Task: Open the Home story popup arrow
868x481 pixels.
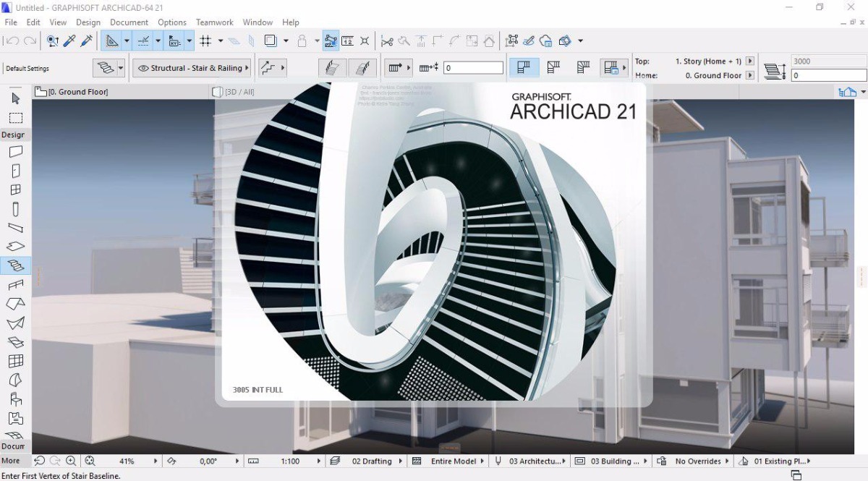Action: [749, 75]
